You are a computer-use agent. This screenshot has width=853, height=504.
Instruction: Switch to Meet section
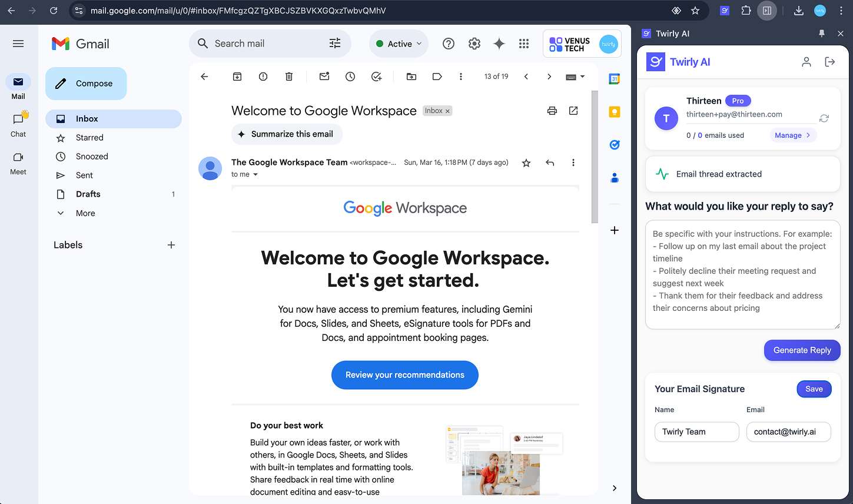pos(18,163)
